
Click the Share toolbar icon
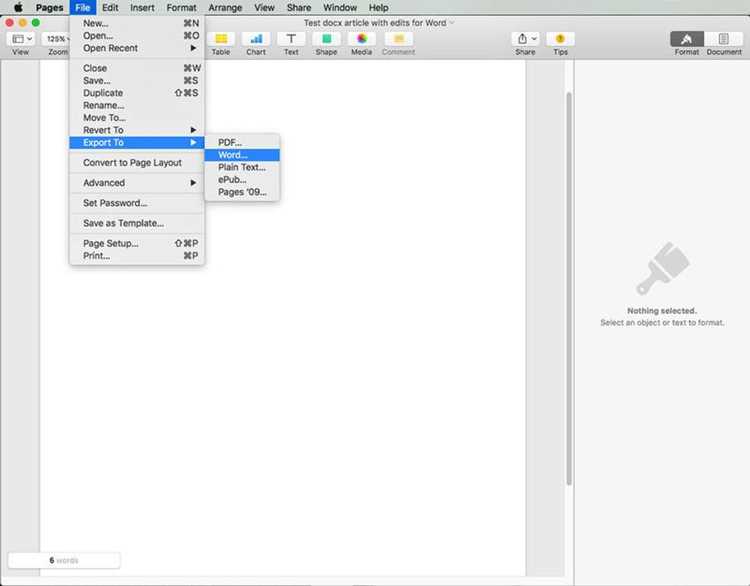[x=526, y=39]
